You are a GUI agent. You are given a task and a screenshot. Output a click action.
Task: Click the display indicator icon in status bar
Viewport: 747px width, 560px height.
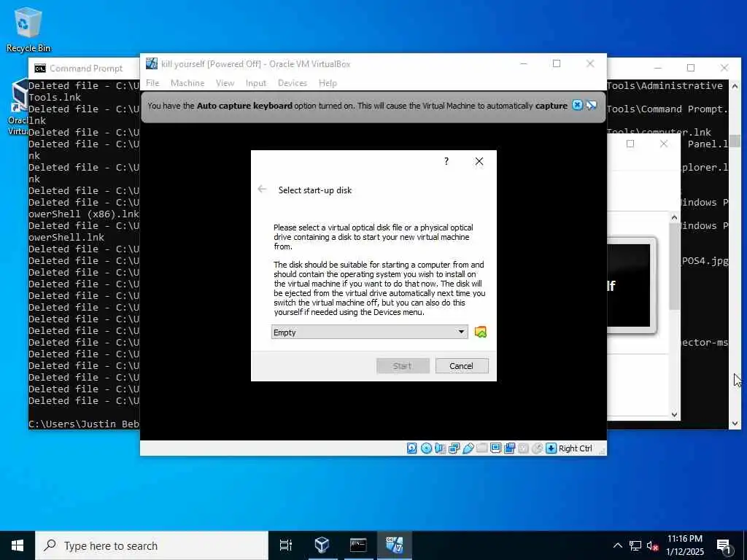pos(495,448)
